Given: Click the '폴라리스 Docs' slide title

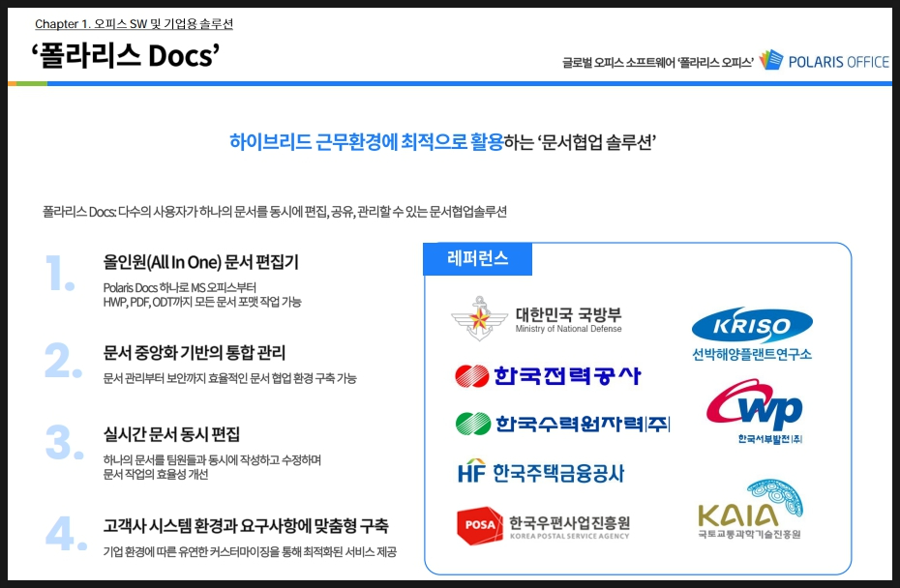Looking at the screenshot, I should coord(126,56).
